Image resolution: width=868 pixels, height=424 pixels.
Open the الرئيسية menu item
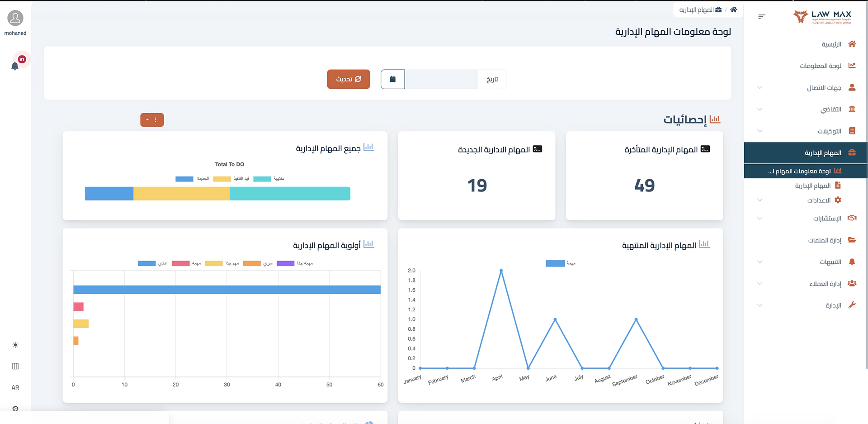pyautogui.click(x=831, y=44)
